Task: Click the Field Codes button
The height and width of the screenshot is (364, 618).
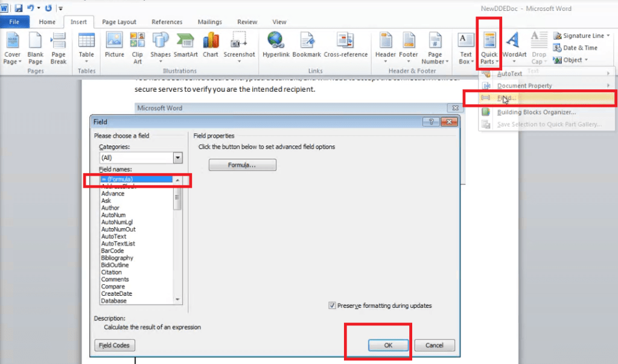Action: pyautogui.click(x=115, y=345)
